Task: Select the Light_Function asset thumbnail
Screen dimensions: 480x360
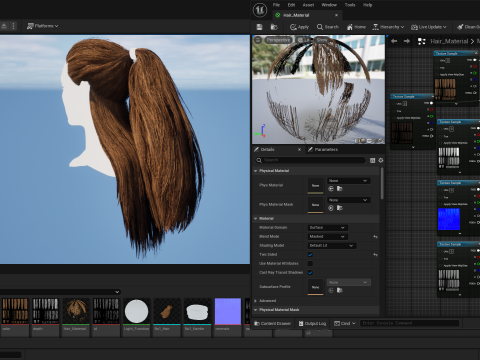Action: (x=136, y=311)
